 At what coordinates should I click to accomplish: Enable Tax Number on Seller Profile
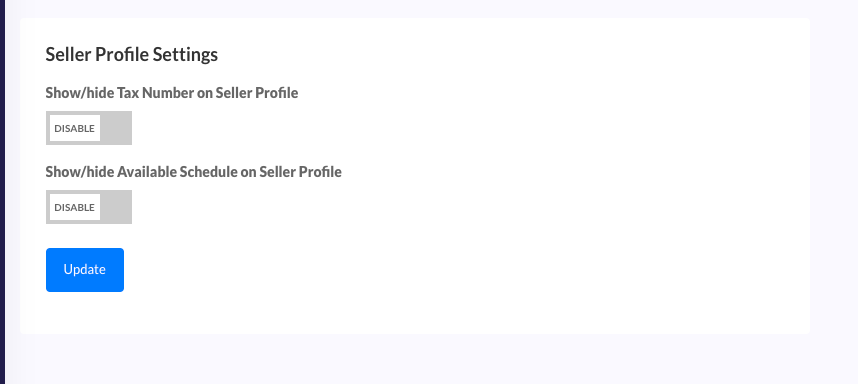pos(89,128)
